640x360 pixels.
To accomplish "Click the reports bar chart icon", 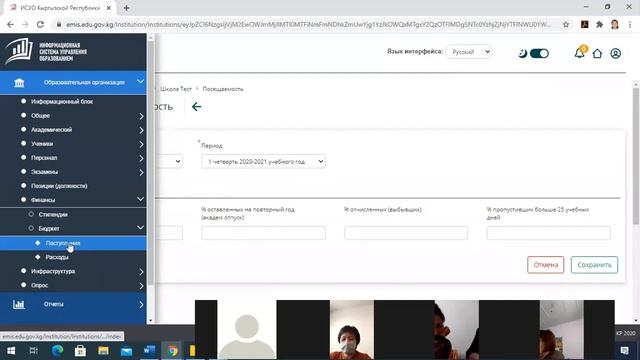I will click(x=19, y=304).
